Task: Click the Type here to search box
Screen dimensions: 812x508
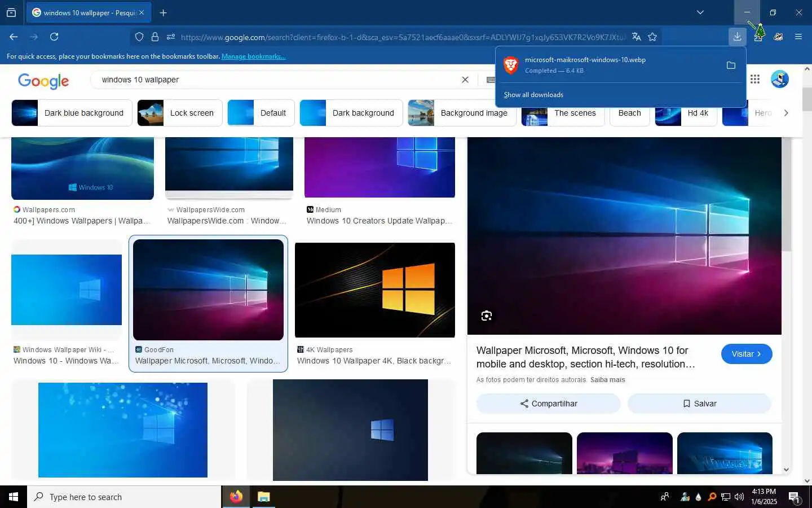Action: pos(124,497)
